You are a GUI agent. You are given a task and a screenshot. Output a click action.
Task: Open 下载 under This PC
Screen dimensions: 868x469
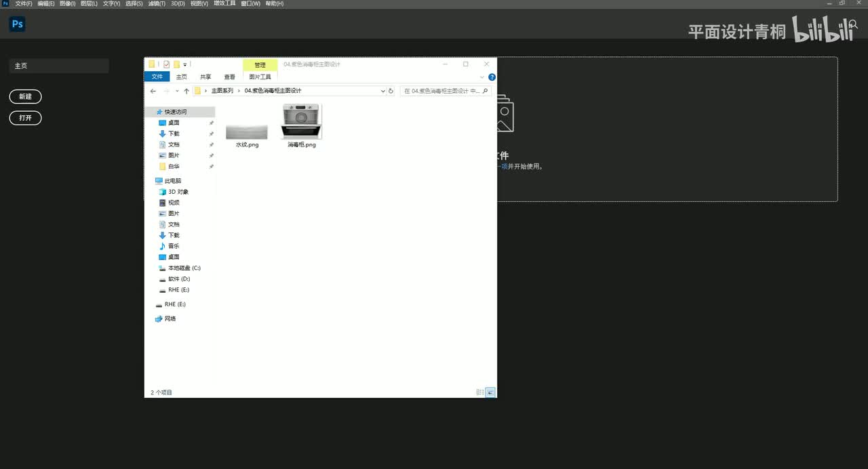click(x=174, y=235)
